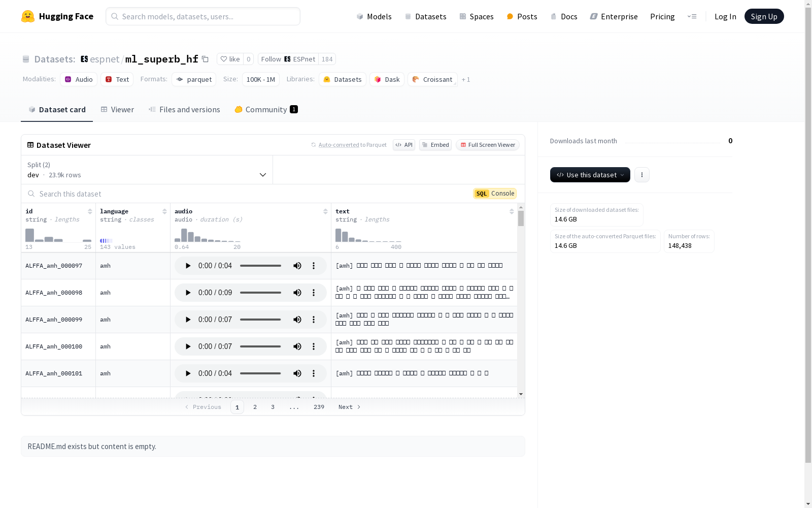Play audio for ALFFA_amh_000101

point(188,373)
